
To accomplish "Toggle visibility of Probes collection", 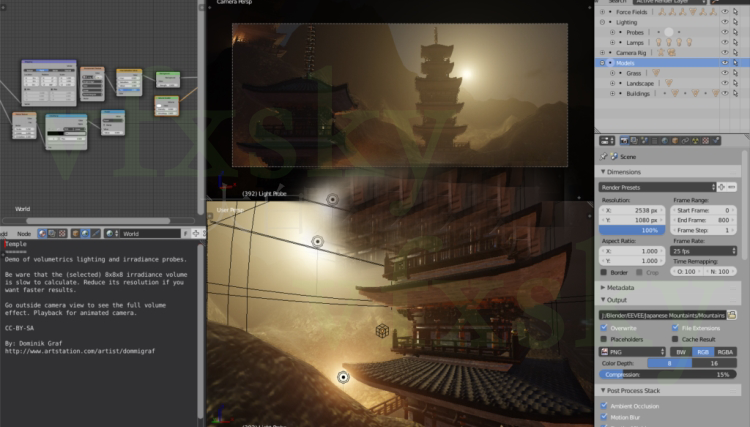I will [x=725, y=32].
